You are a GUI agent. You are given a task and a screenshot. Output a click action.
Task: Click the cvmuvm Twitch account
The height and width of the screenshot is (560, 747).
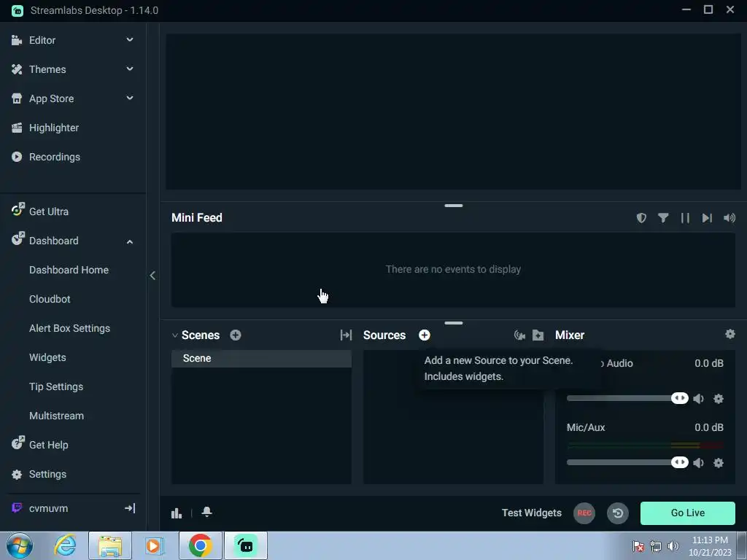coord(48,508)
